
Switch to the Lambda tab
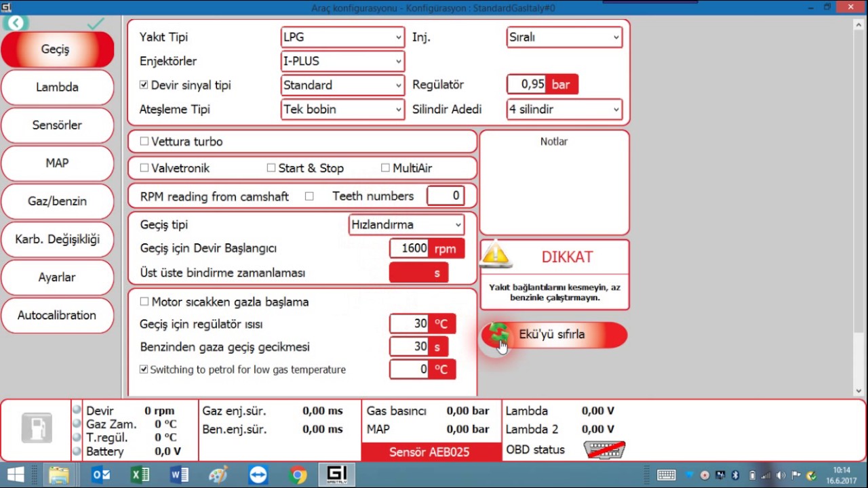(x=57, y=87)
